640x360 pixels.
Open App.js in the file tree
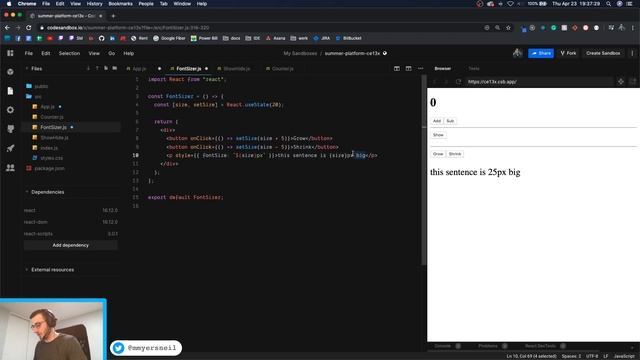[47, 107]
